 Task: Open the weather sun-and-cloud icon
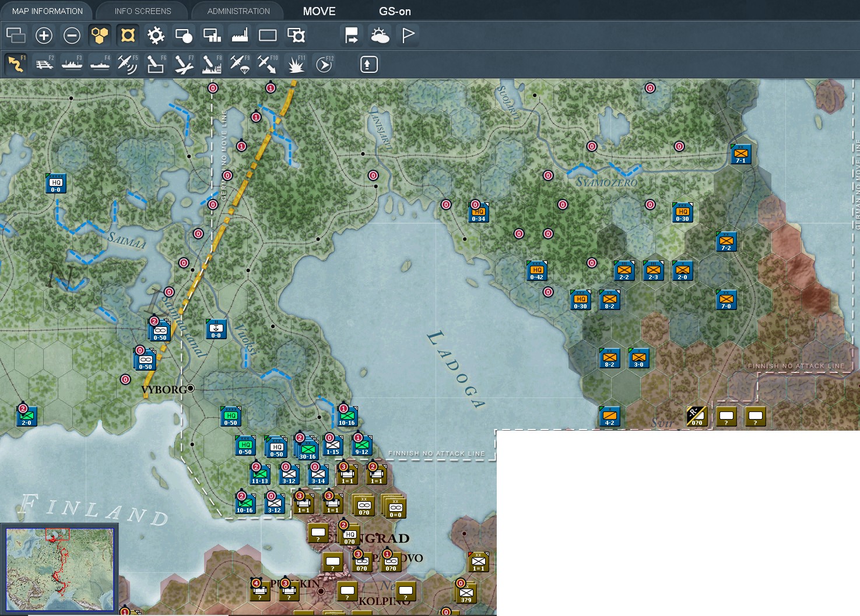click(380, 36)
